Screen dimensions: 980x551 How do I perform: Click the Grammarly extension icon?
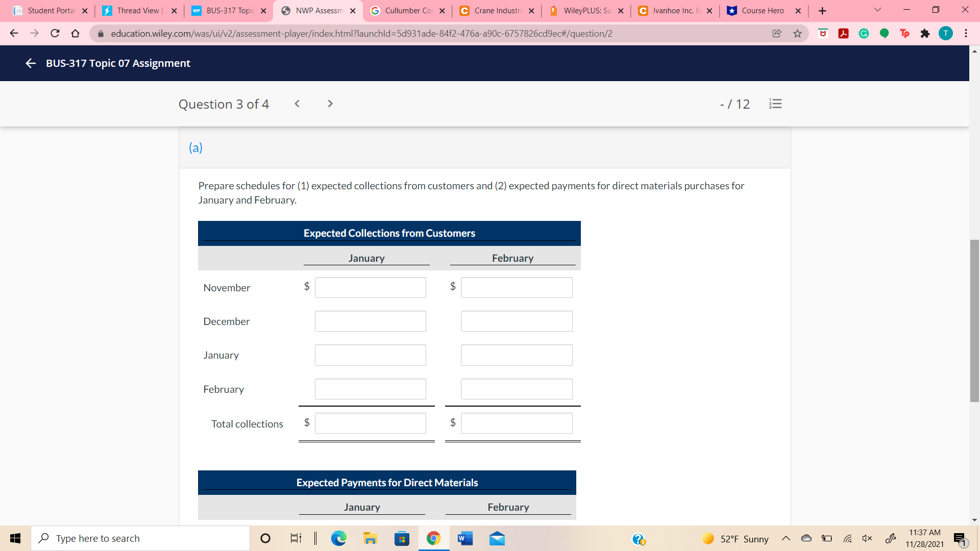[864, 34]
